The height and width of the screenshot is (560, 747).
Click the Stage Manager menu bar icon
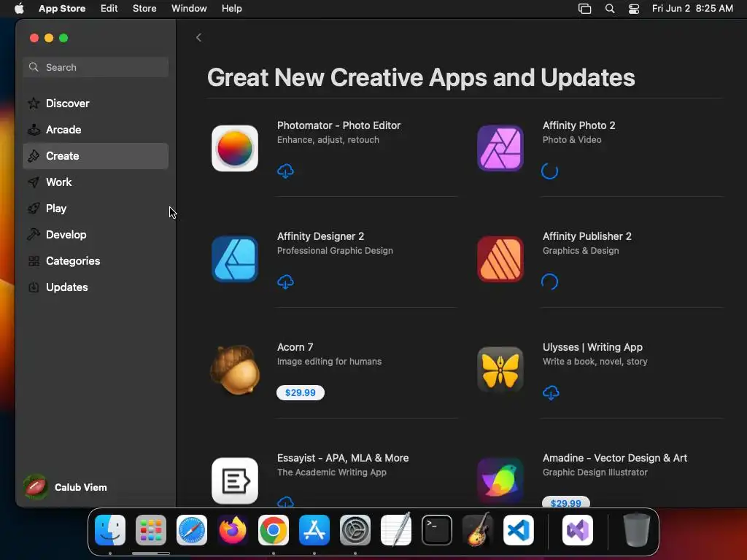click(584, 9)
